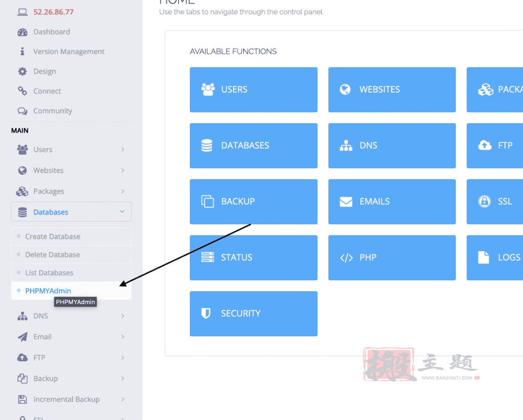
Task: Expand the Email submenu chevron
Action: point(123,337)
